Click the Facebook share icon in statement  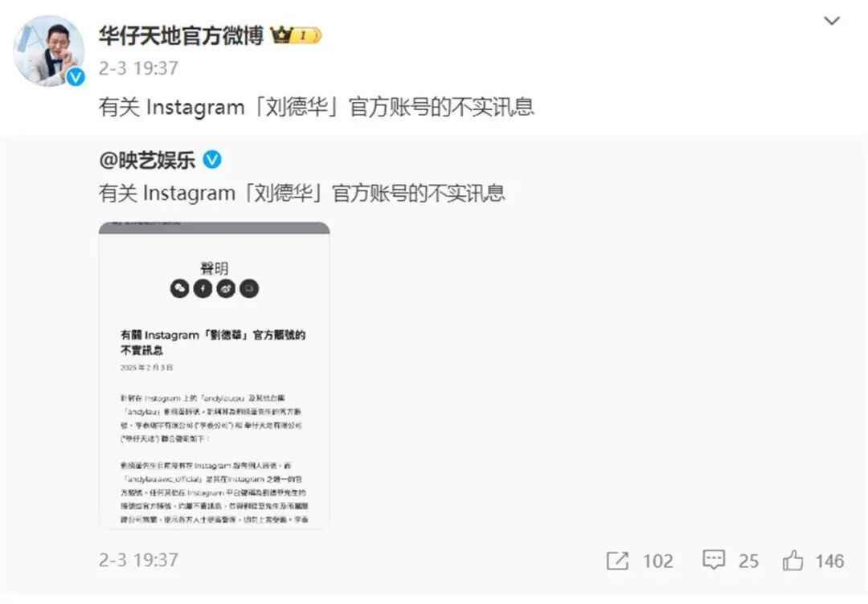[203, 288]
